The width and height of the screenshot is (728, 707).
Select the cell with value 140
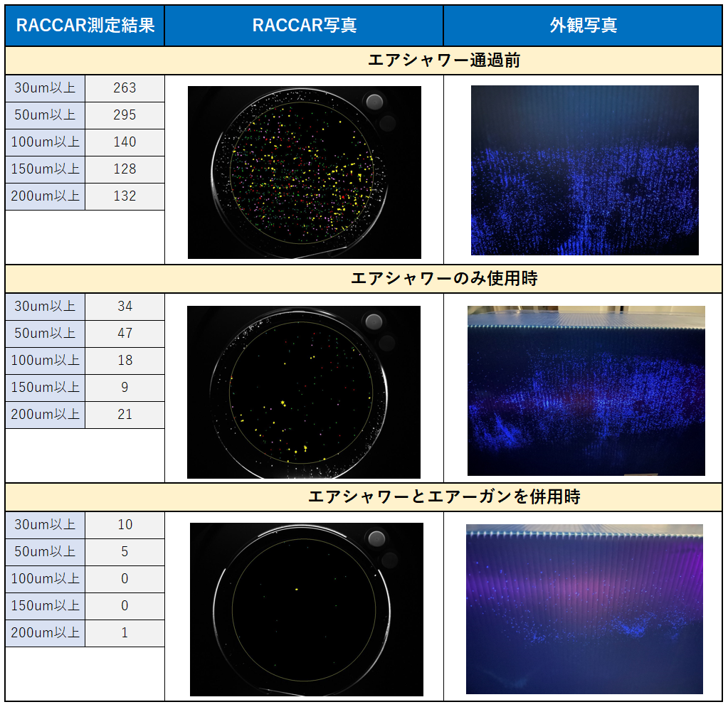pyautogui.click(x=125, y=142)
